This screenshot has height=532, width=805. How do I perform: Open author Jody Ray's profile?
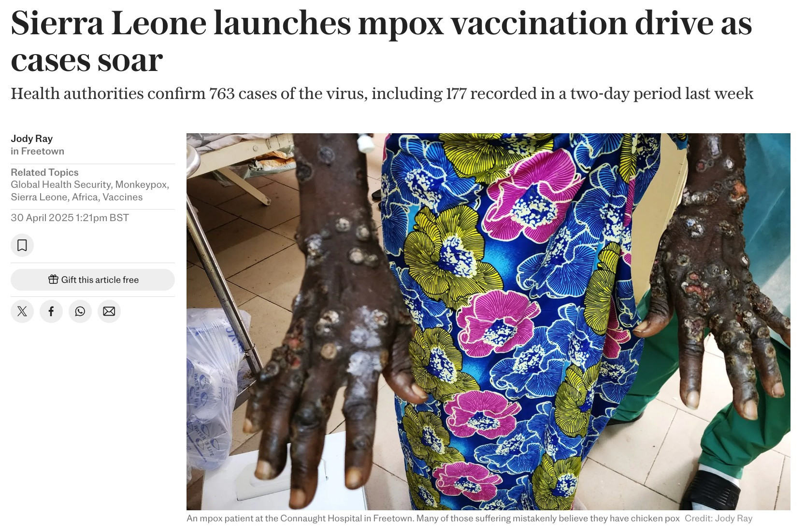pyautogui.click(x=32, y=139)
